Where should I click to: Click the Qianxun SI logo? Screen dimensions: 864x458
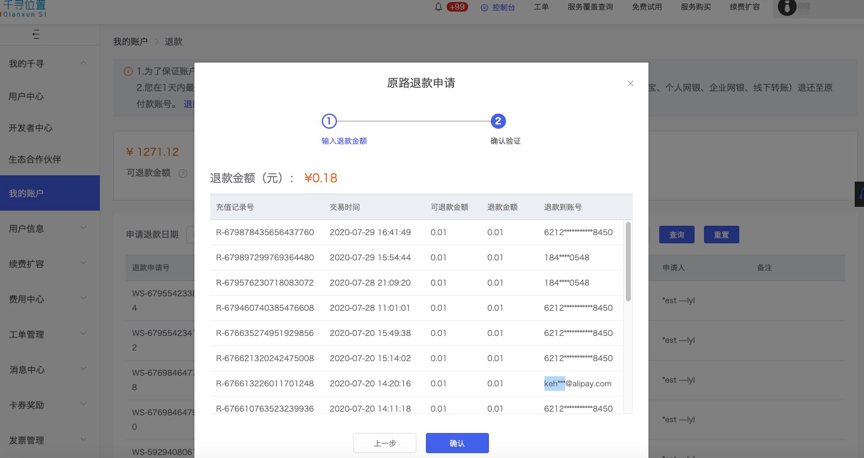[24, 8]
